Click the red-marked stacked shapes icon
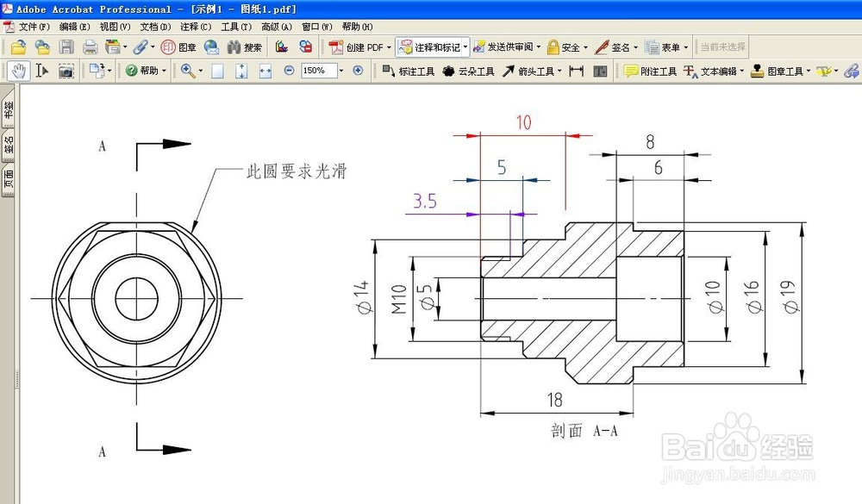The image size is (862, 504). point(306,47)
